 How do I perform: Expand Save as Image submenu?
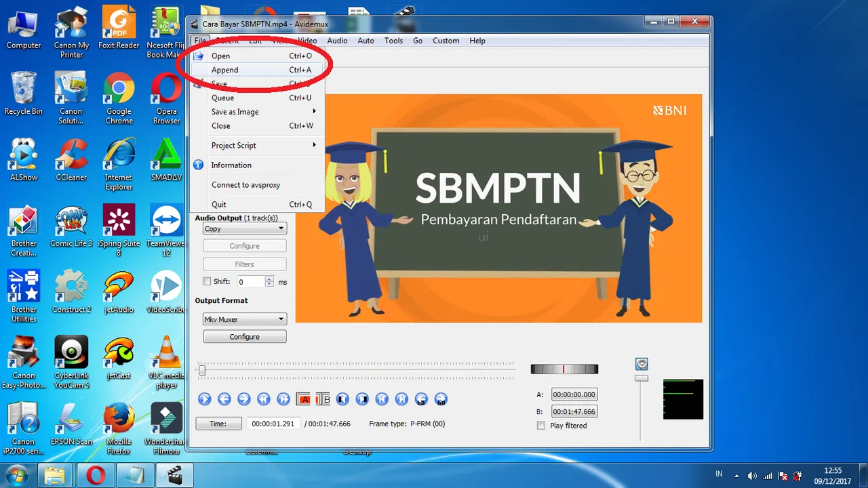257,112
